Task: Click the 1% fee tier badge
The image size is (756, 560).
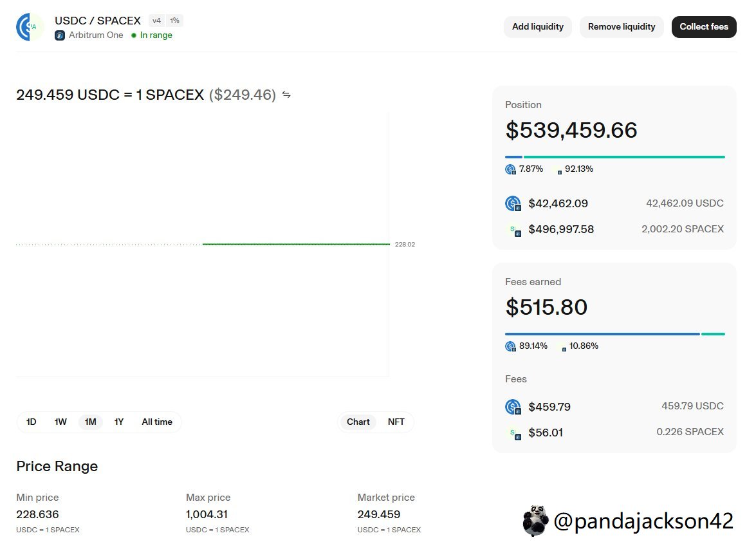Action: [174, 21]
